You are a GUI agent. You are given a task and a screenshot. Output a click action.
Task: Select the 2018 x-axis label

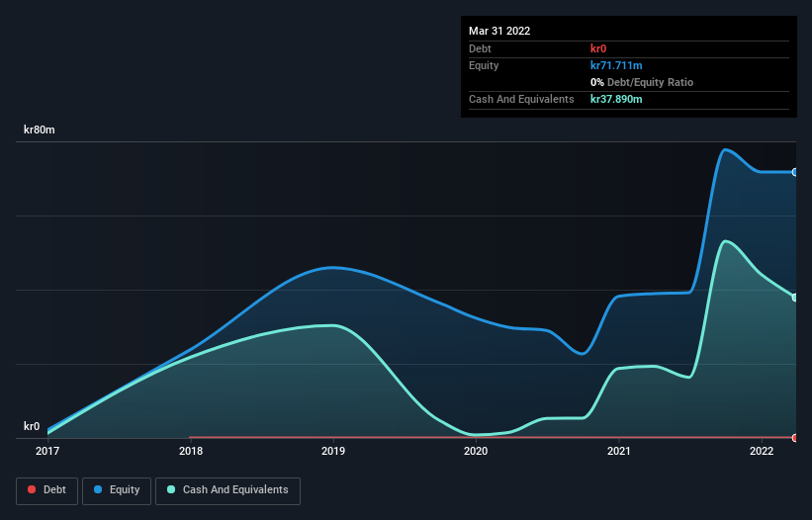[x=191, y=451]
